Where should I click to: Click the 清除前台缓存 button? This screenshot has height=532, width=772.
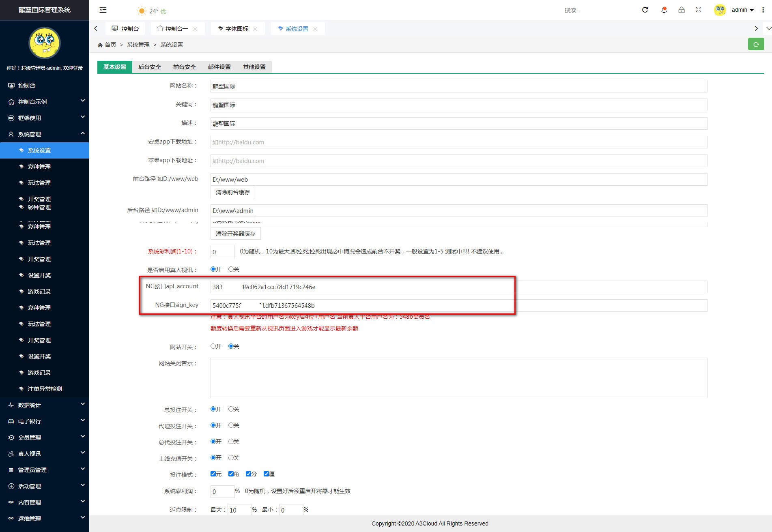232,192
